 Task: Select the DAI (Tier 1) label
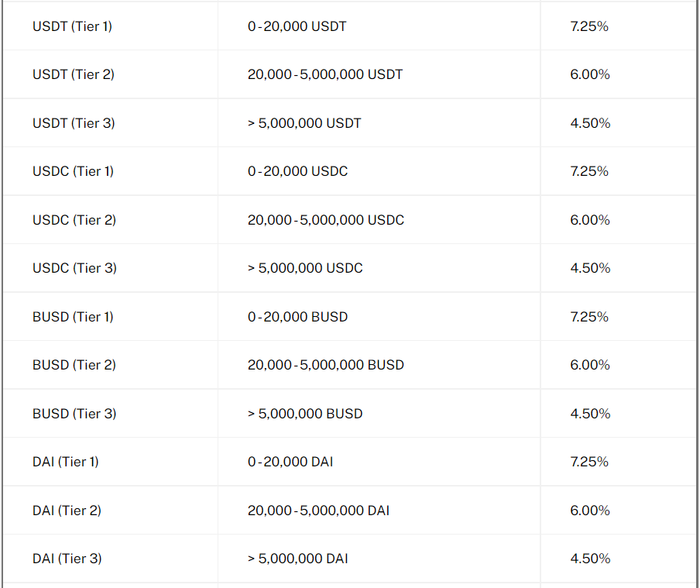pos(66,462)
